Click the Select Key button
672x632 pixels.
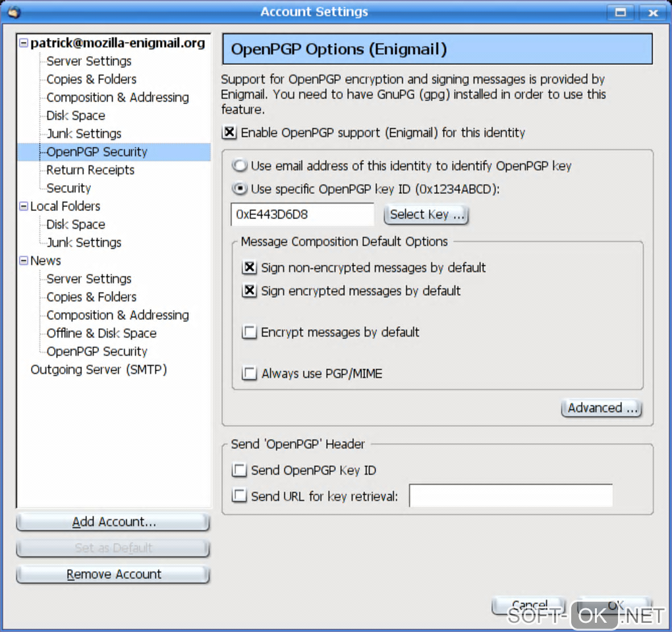click(426, 214)
